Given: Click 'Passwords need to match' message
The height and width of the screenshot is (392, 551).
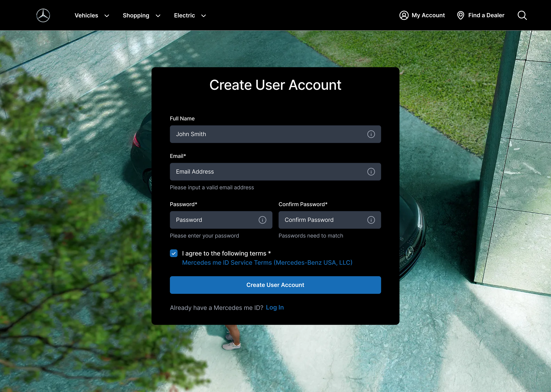Looking at the screenshot, I should 311,236.
